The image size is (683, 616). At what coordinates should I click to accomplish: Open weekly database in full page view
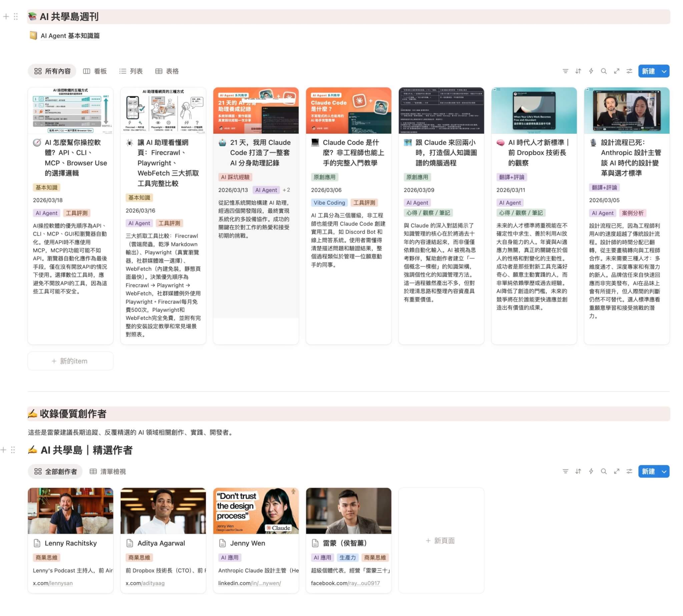point(616,71)
